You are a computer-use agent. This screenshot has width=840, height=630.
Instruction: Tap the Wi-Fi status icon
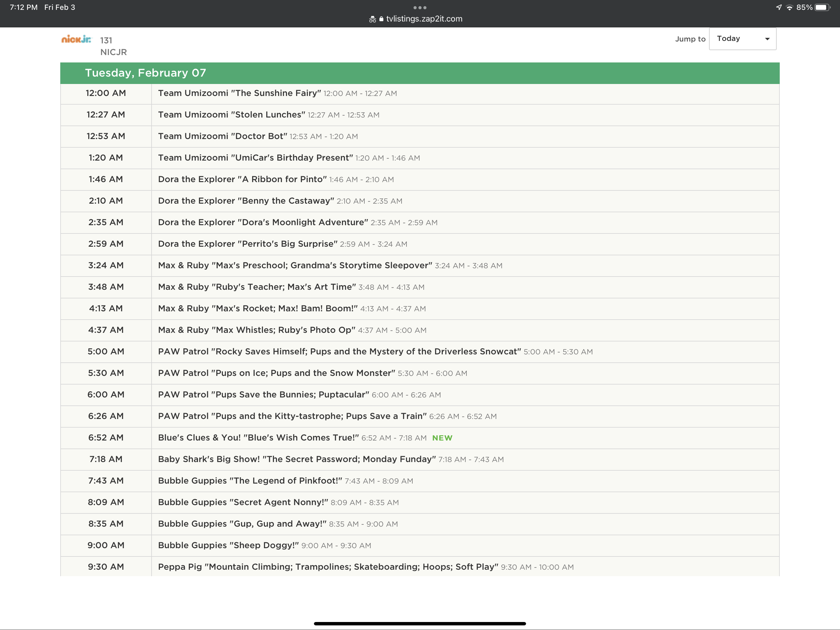pyautogui.click(x=790, y=8)
